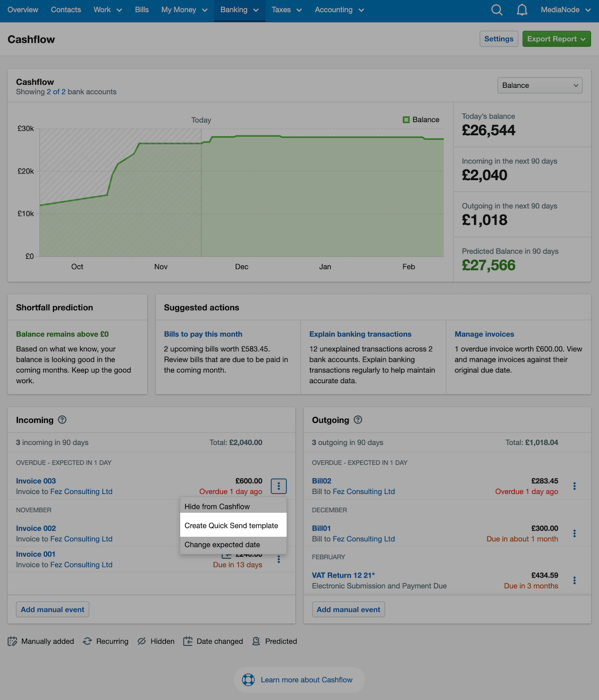The width and height of the screenshot is (599, 700).
Task: Choose Hide from Cashflow
Action: pyautogui.click(x=233, y=507)
